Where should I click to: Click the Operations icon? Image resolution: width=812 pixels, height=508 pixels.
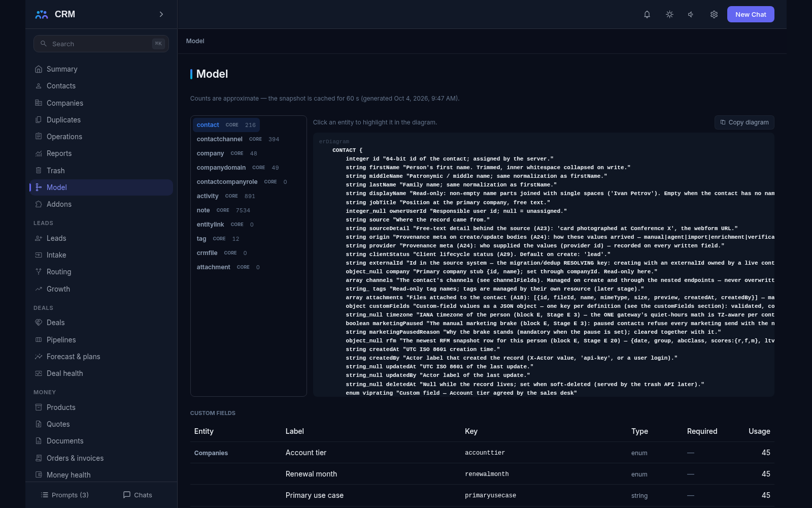coord(39,137)
